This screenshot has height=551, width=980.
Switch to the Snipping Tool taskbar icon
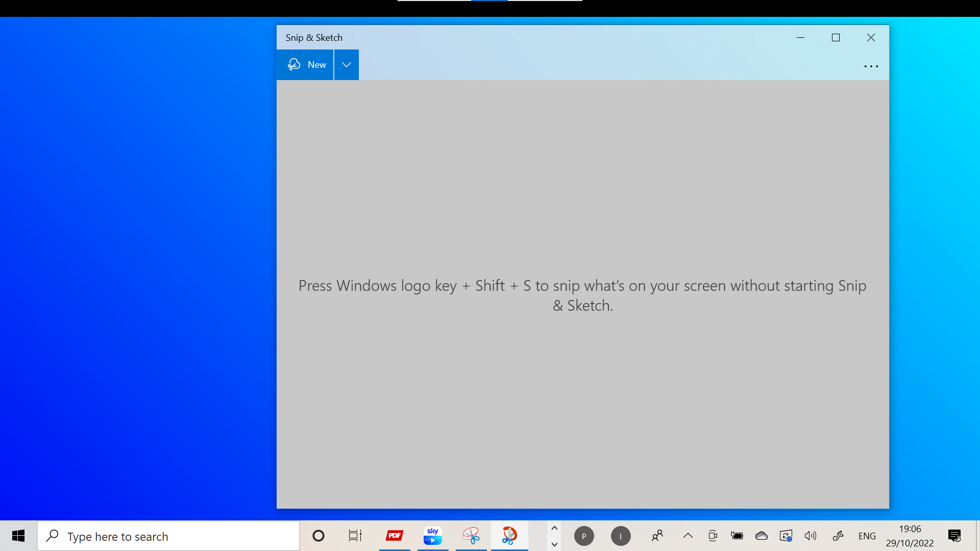(x=471, y=536)
